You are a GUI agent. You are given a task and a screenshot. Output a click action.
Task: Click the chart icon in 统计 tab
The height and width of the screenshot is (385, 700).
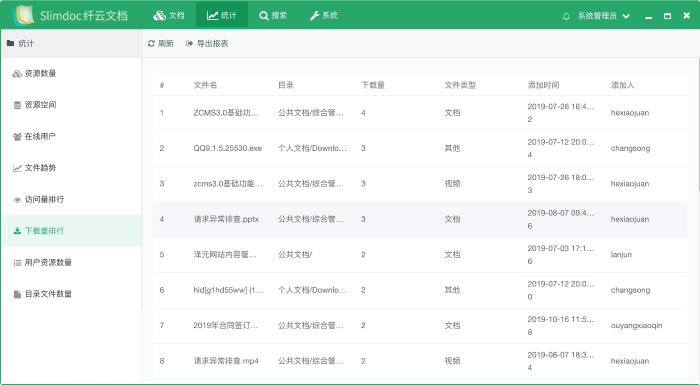click(x=212, y=16)
